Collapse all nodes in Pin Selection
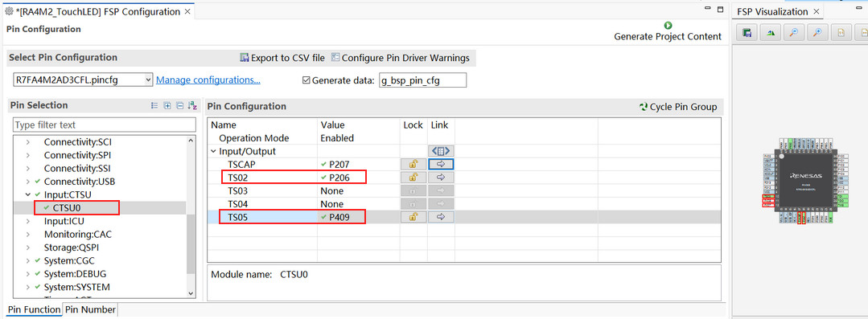 click(179, 105)
